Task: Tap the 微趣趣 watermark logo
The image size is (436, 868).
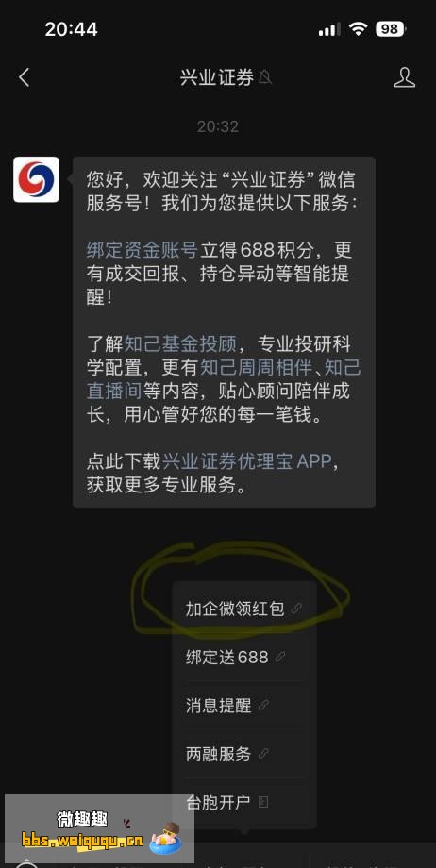Action: (100, 828)
